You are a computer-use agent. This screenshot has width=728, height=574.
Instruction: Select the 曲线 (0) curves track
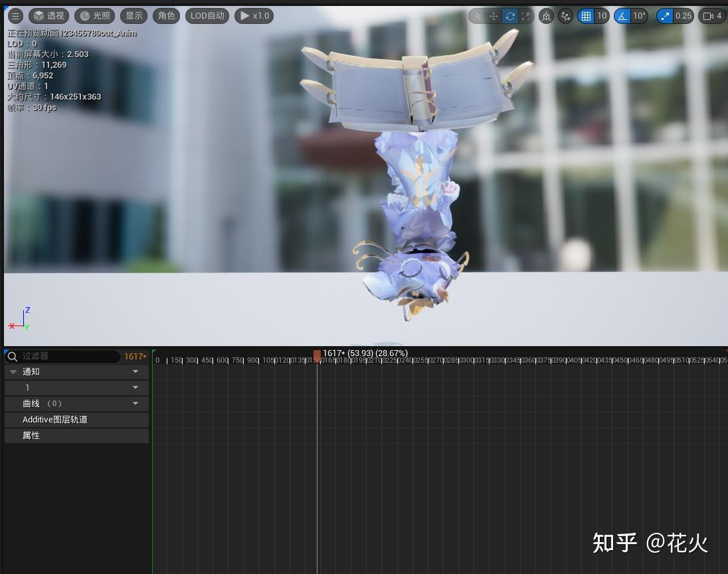tap(76, 403)
